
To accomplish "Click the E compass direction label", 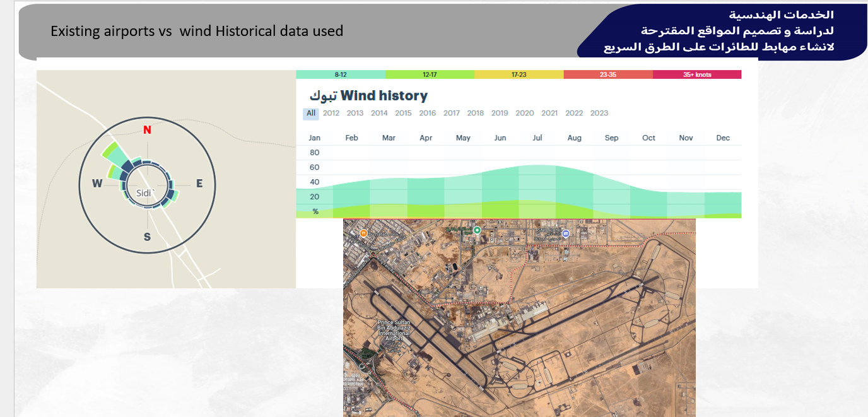I will (199, 184).
